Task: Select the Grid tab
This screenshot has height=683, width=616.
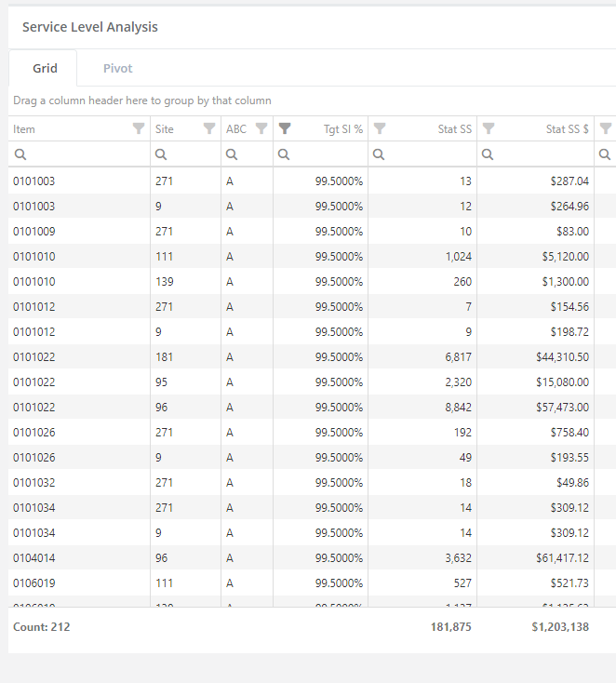Action: click(45, 68)
